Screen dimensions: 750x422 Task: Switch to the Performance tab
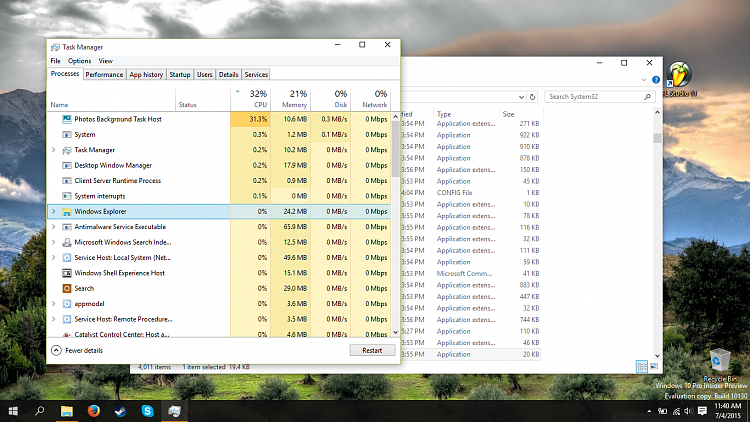click(104, 74)
